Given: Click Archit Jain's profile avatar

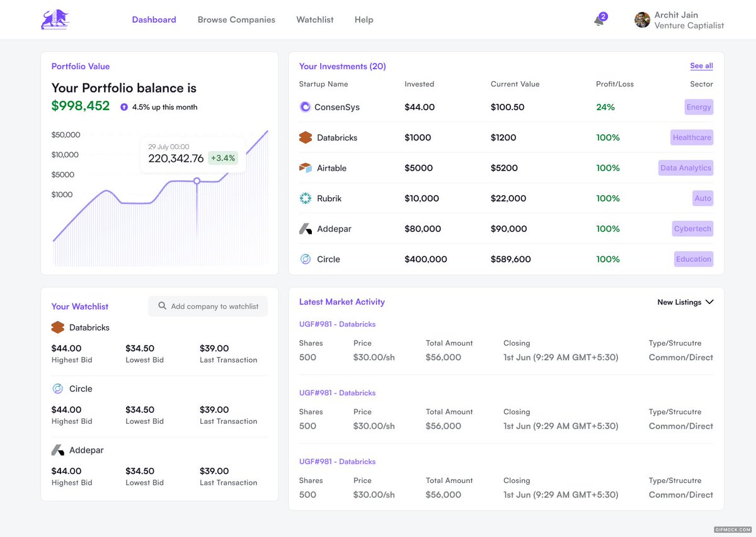Looking at the screenshot, I should [642, 20].
